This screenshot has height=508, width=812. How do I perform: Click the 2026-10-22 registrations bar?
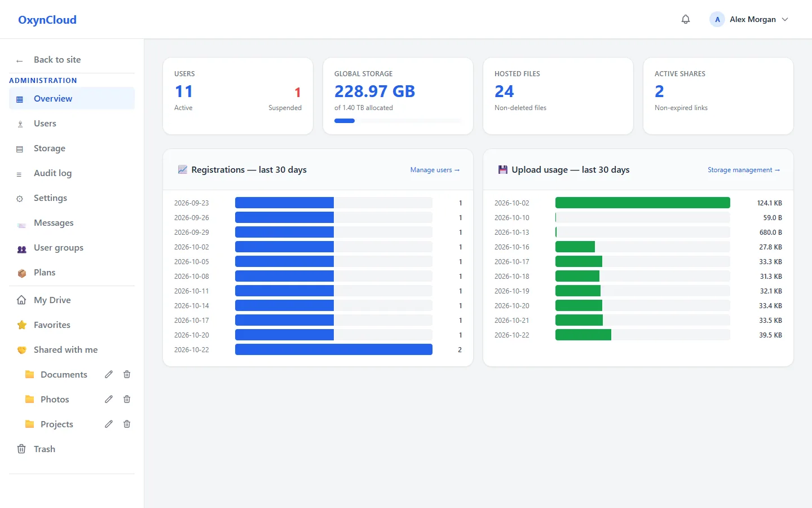pyautogui.click(x=334, y=349)
